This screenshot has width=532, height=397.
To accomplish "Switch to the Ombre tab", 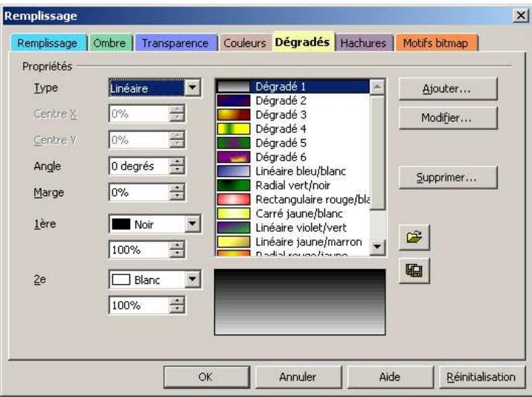I will [x=109, y=43].
